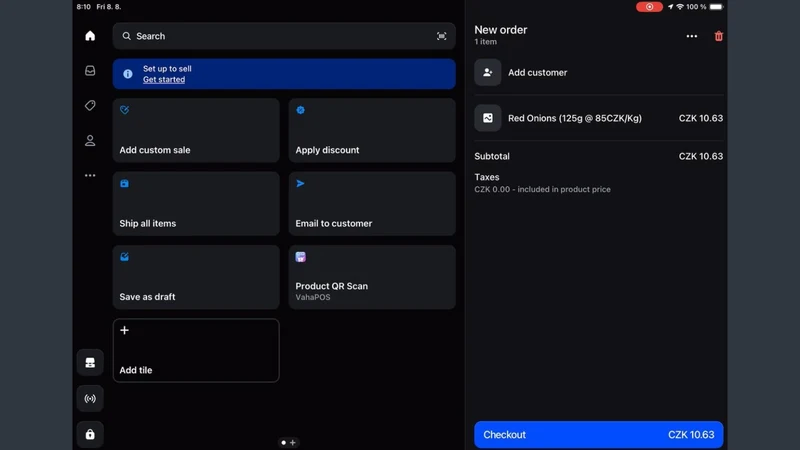The height and width of the screenshot is (450, 800).
Task: Select the Ship all items tile
Action: (x=196, y=204)
